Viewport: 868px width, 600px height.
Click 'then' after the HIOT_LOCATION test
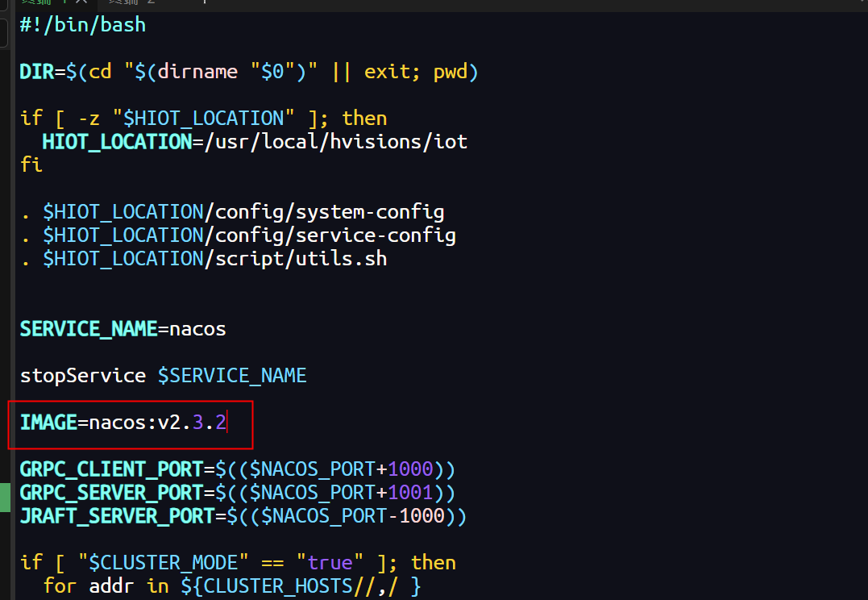(364, 119)
